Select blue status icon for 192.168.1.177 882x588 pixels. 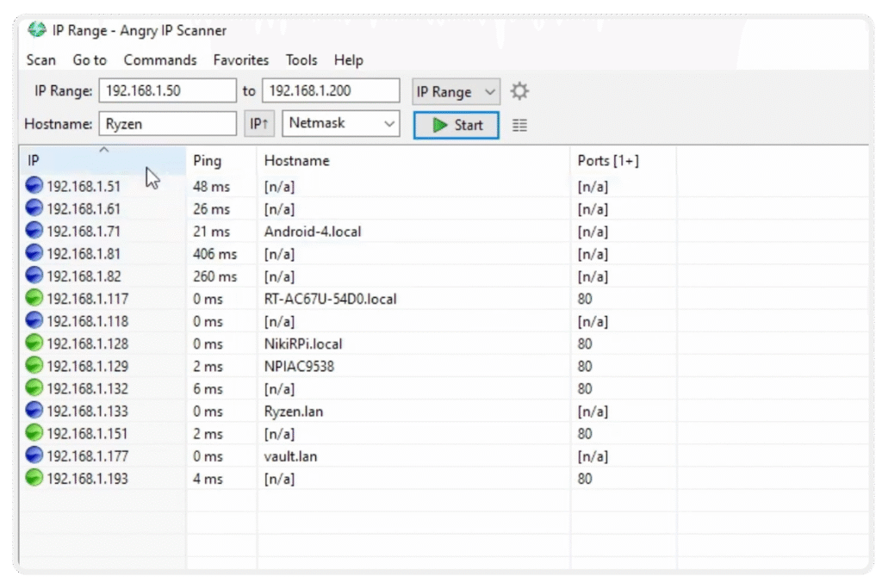[34, 455]
